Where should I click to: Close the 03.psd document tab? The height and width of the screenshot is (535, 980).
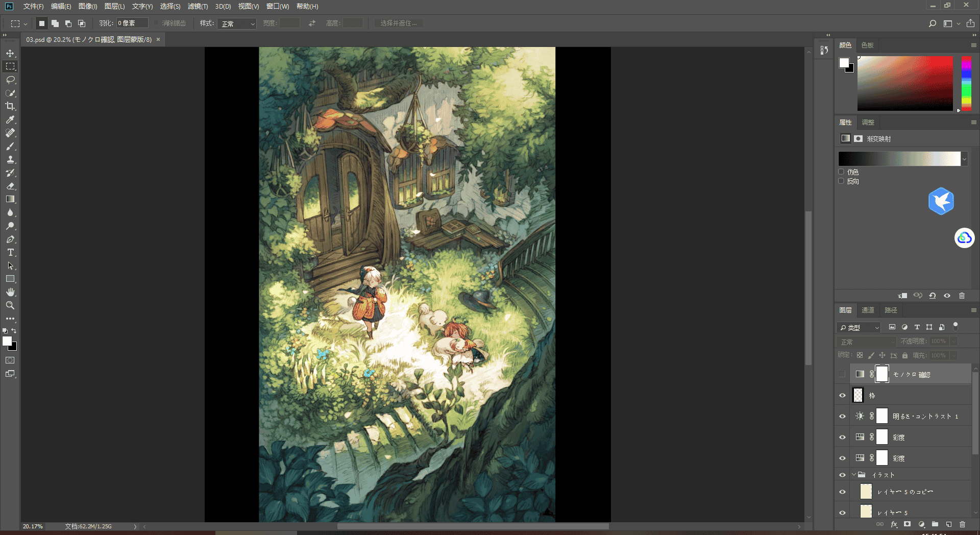[x=158, y=39]
